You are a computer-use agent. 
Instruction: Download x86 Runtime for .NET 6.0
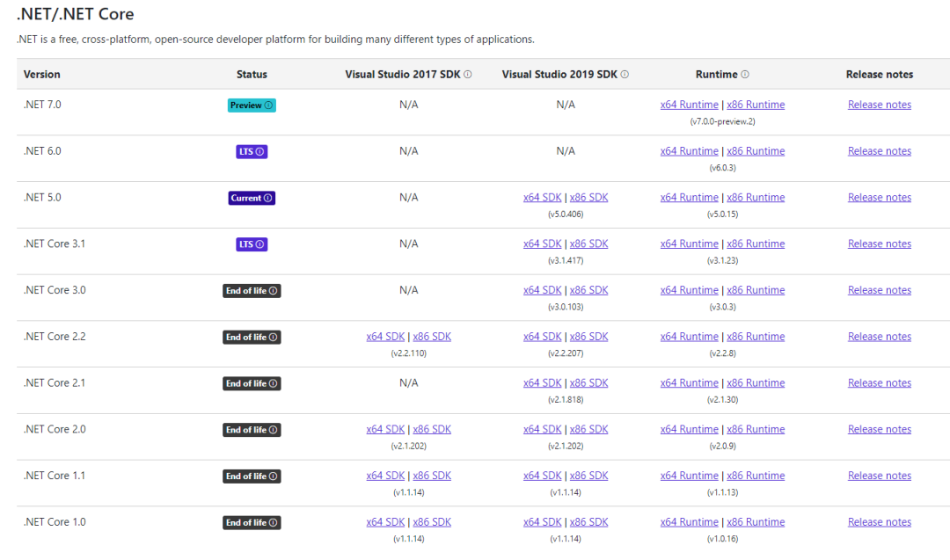(756, 151)
